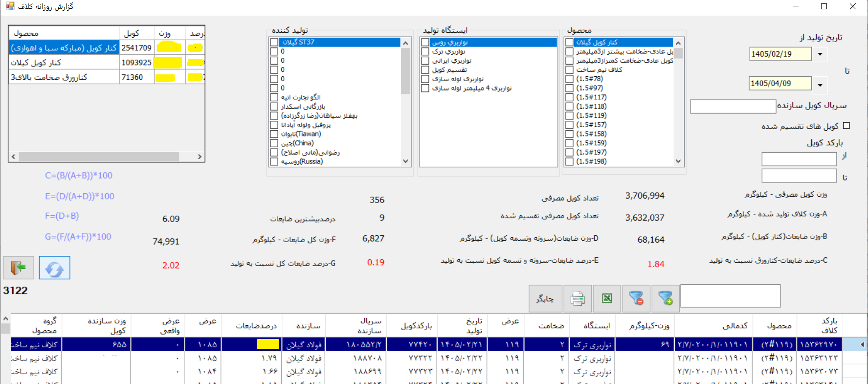Click the app icon in title bar
Viewport: 868px width, 384px height.
pos(10,6)
